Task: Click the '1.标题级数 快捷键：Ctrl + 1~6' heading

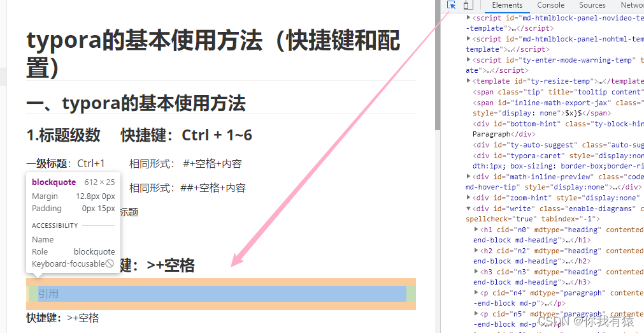Action: 140,135
